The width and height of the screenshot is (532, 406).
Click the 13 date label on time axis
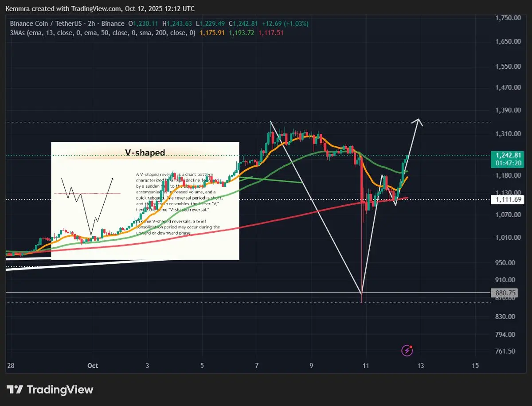click(x=420, y=366)
